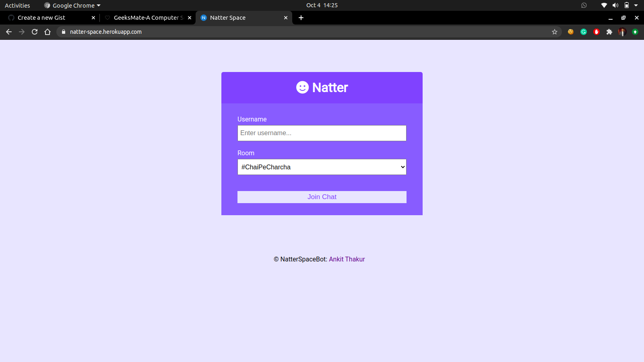
Task: Click the browser forward arrow
Action: (22, 32)
